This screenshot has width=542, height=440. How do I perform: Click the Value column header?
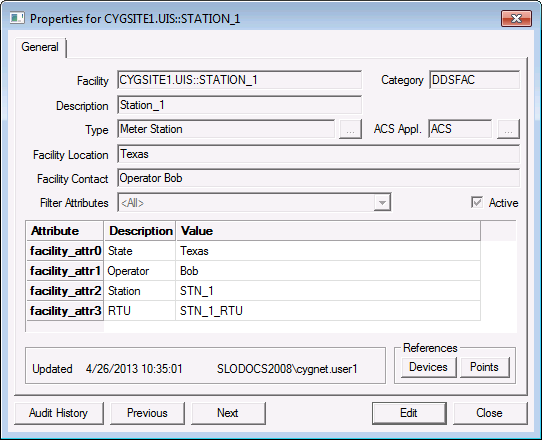(x=328, y=231)
